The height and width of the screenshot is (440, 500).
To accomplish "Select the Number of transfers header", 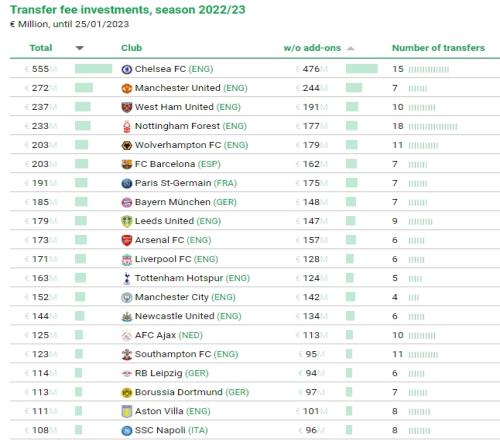I will click(x=438, y=48).
